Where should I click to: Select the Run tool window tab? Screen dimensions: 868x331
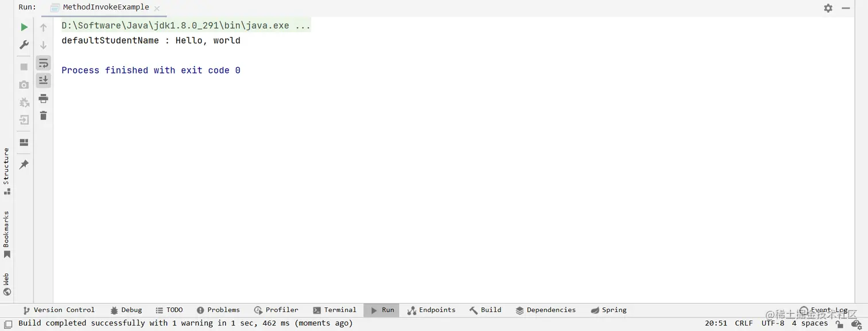382,310
